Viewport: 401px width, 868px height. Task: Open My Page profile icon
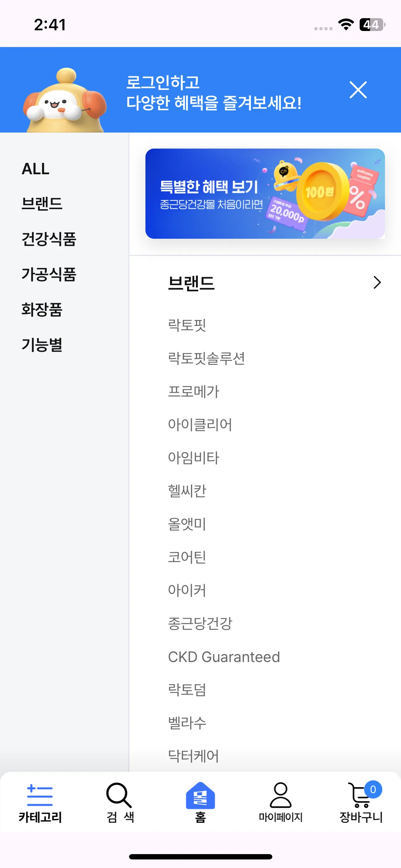(x=281, y=795)
